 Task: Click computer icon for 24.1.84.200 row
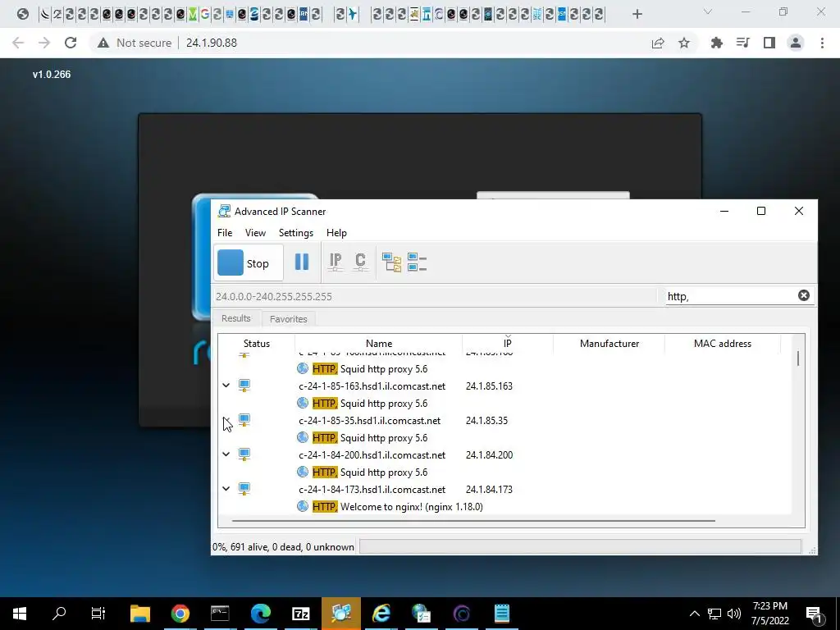[244, 454]
